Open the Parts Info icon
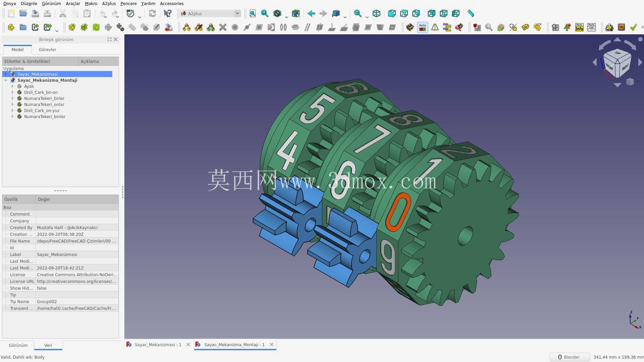The height and width of the screenshot is (362, 644). [579, 27]
